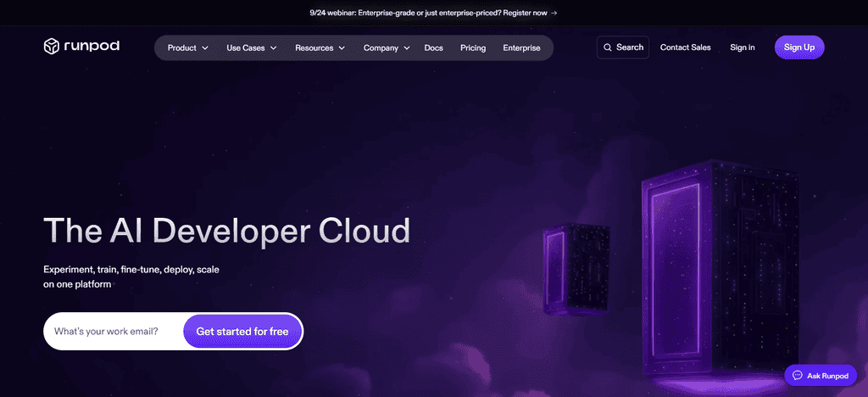868x397 pixels.
Task: Click "The AI Developer Cloud" heading
Action: tap(226, 231)
